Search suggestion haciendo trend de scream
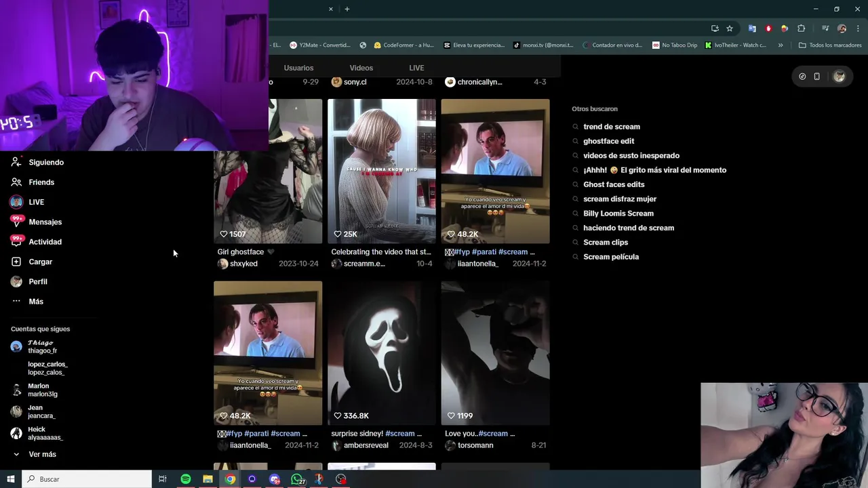The image size is (868, 488). tap(629, 228)
